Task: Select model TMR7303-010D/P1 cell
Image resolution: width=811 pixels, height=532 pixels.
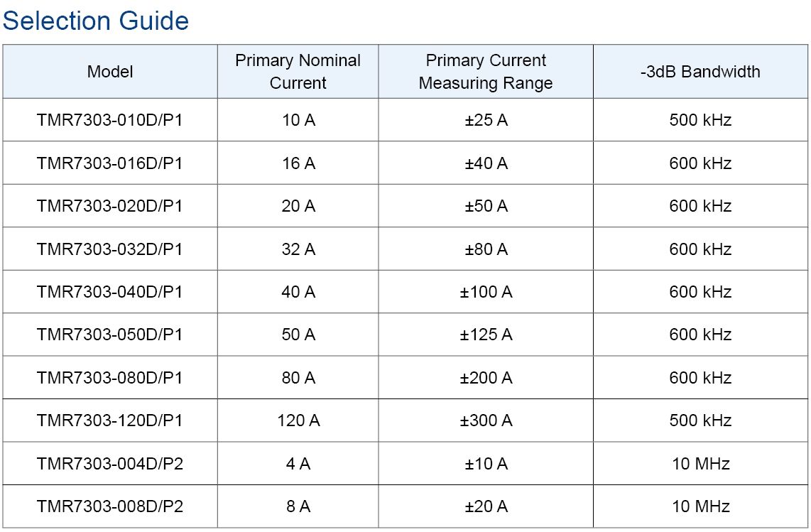Action: pos(110,120)
